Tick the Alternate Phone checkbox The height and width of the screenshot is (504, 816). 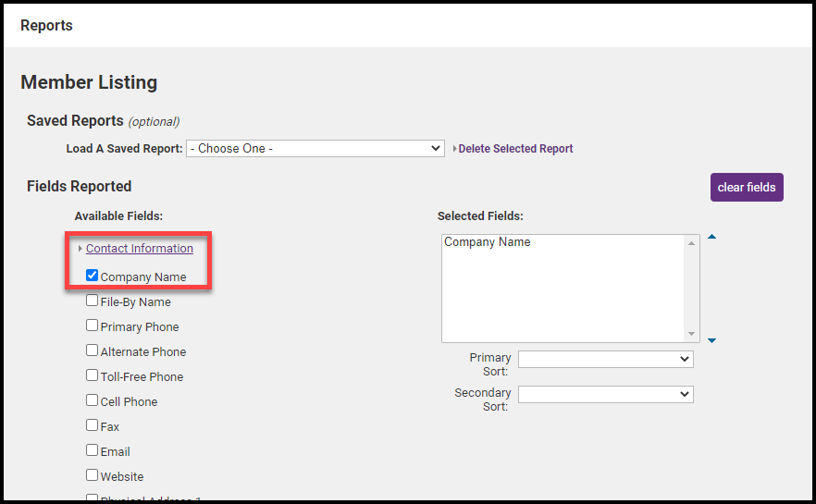click(x=93, y=350)
